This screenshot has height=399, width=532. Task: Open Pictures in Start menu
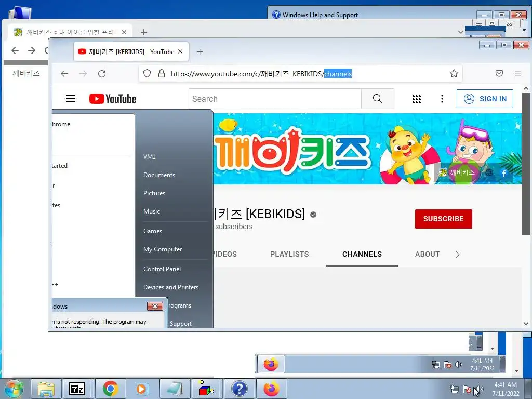pyautogui.click(x=154, y=193)
